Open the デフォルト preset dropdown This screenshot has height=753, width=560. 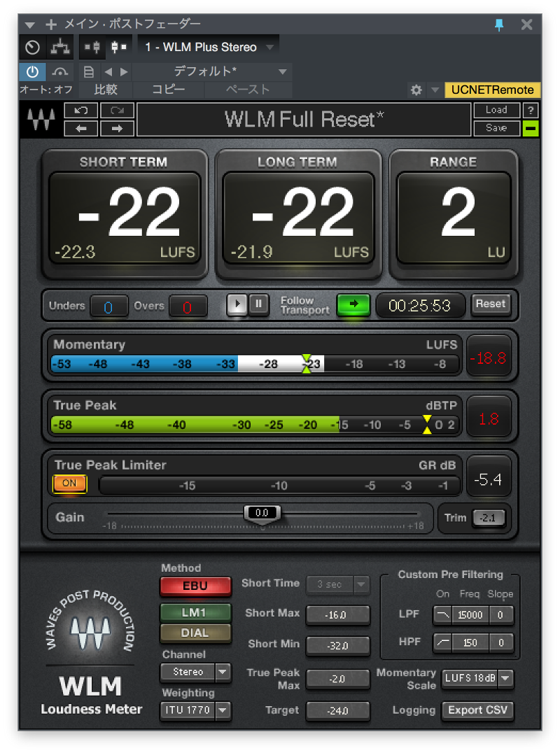[x=212, y=71]
